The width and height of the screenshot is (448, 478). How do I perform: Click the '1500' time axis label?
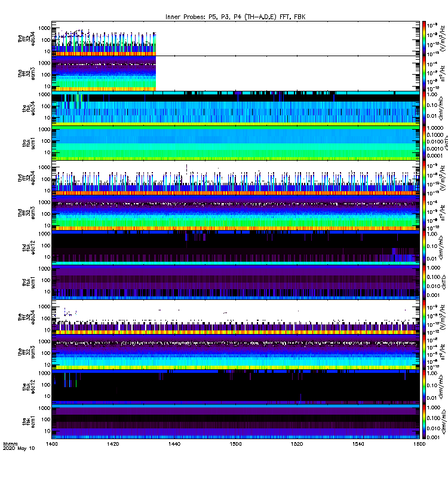[235, 444]
